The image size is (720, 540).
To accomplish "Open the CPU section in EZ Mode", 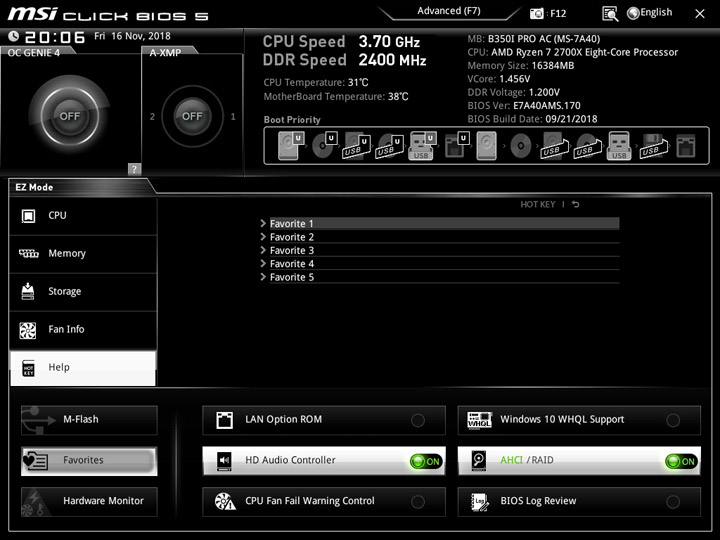I will (x=83, y=216).
